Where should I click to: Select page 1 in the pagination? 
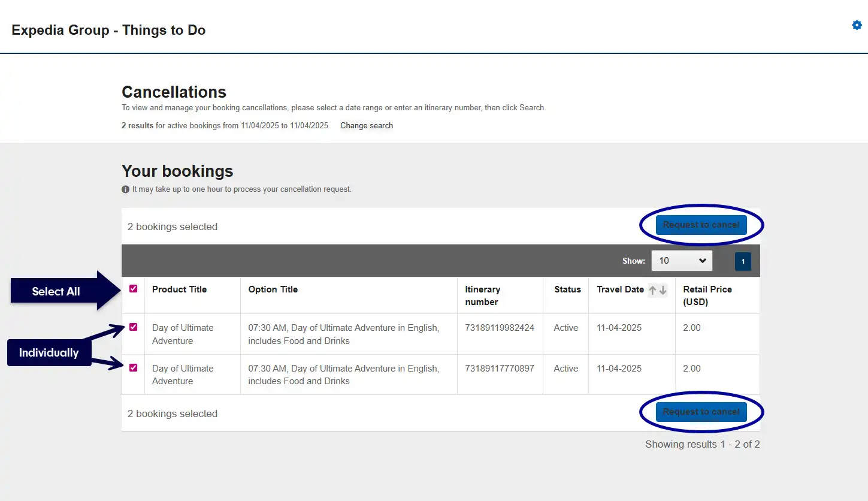(742, 261)
